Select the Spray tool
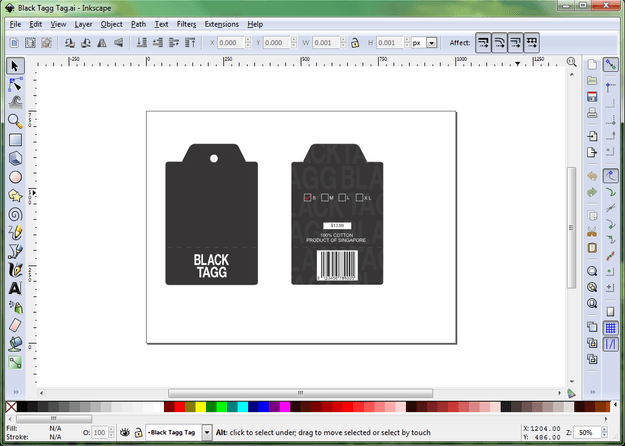625x446 pixels. 15,307
